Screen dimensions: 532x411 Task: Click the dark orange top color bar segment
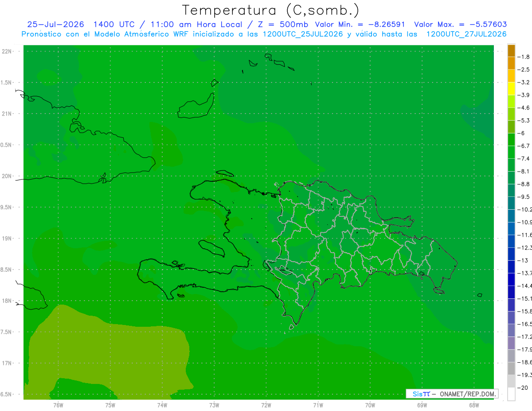click(511, 51)
